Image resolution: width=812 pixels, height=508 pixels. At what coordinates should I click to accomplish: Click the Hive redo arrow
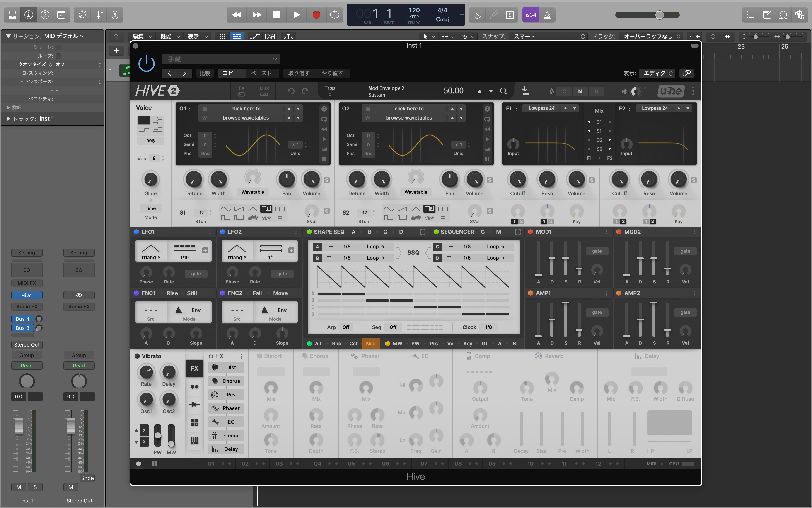pyautogui.click(x=305, y=91)
